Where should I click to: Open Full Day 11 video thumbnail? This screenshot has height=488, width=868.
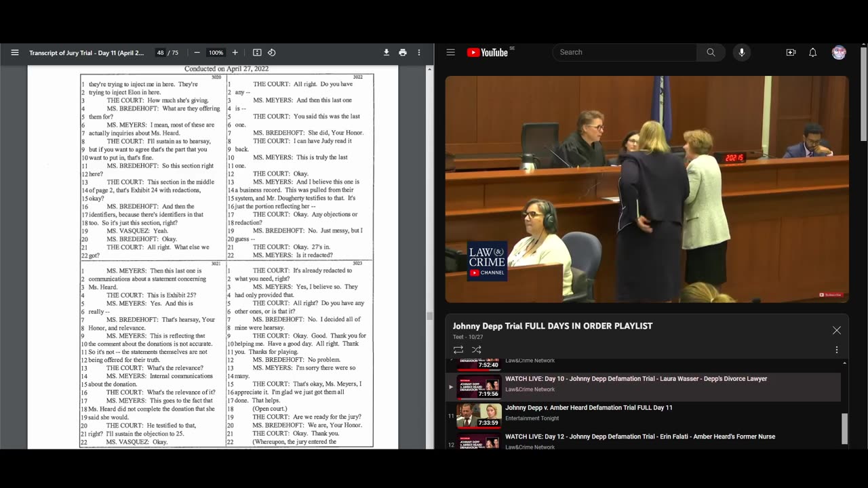[479, 415]
